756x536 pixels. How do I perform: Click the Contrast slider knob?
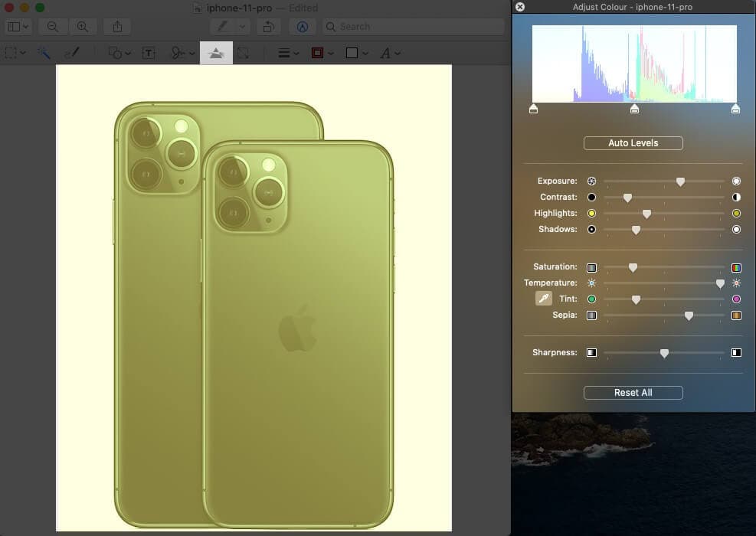[x=627, y=198]
